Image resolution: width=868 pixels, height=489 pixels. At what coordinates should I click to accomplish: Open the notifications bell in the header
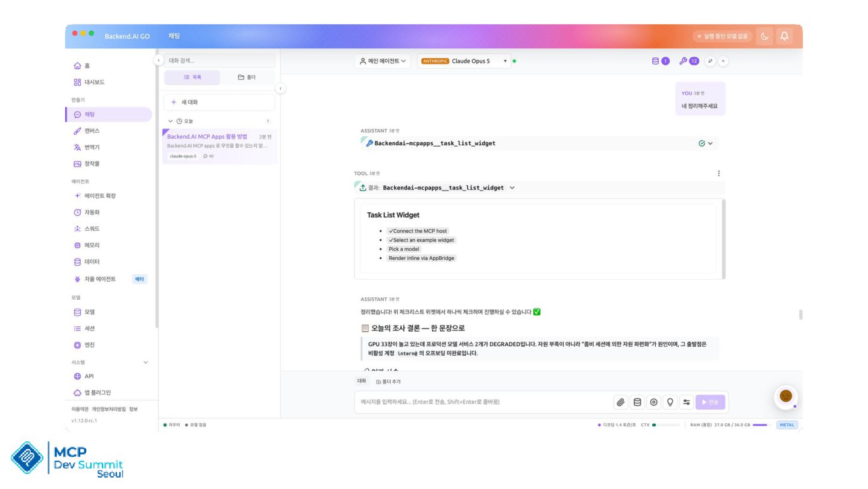point(784,36)
